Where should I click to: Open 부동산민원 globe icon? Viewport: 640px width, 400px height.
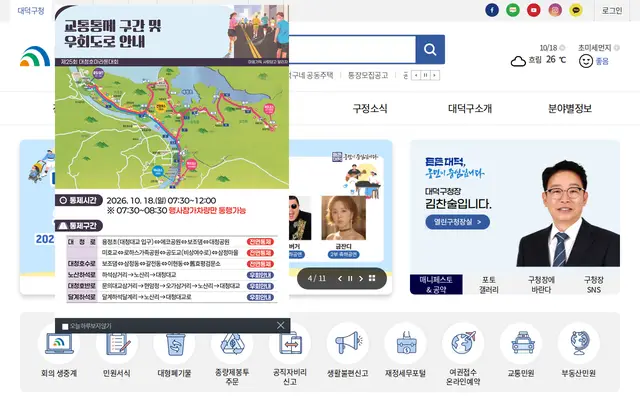[579, 344]
